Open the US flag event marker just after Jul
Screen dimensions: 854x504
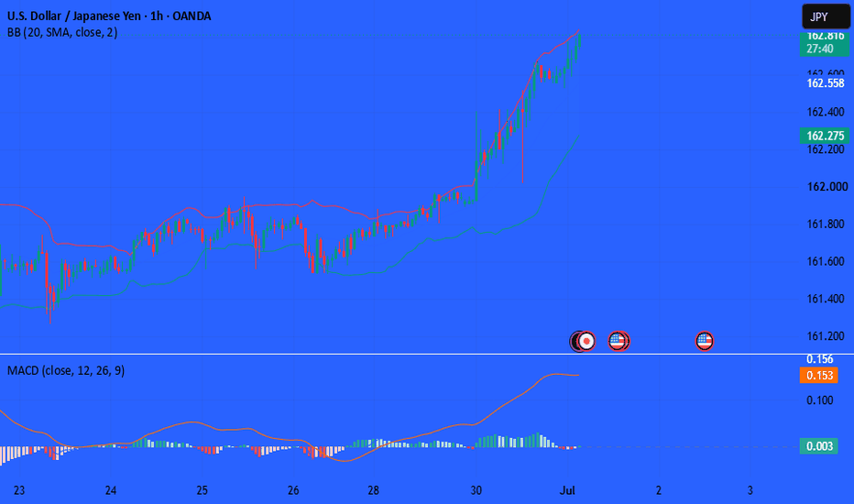(617, 341)
